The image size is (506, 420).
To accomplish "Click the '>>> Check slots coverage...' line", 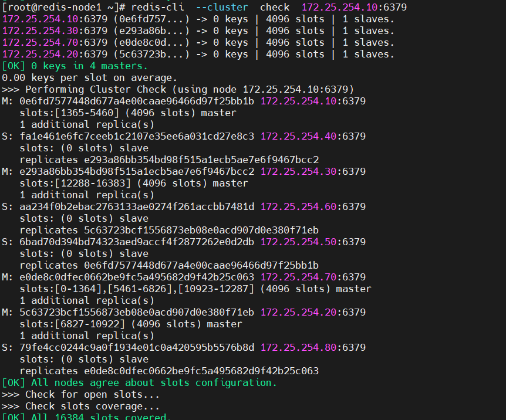I will pyautogui.click(x=80, y=406).
